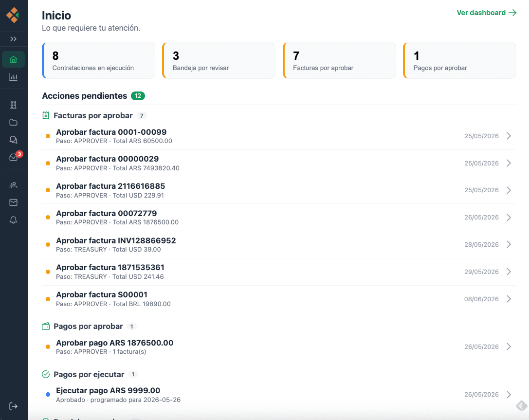Click the Pagos por ejecutar section heading

(x=89, y=374)
